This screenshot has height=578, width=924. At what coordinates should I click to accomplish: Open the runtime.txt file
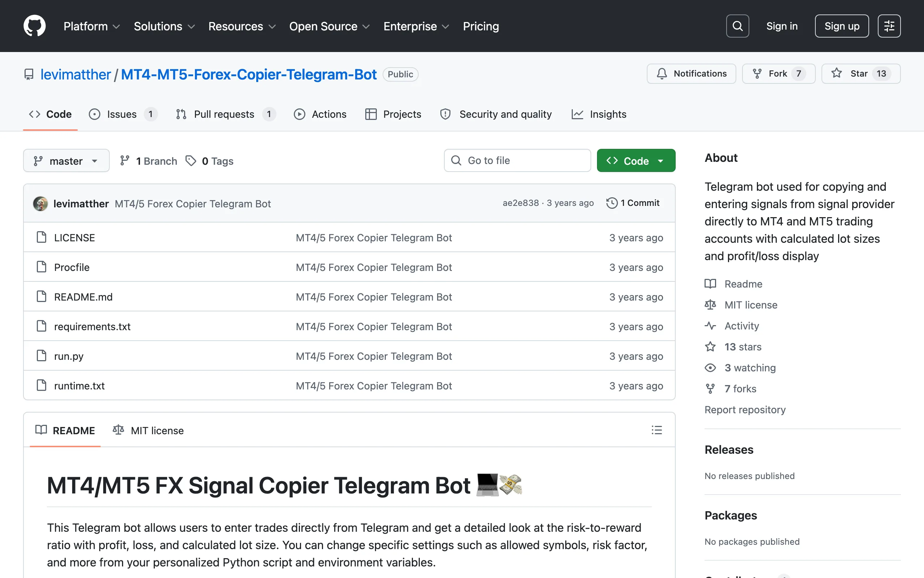[79, 386]
